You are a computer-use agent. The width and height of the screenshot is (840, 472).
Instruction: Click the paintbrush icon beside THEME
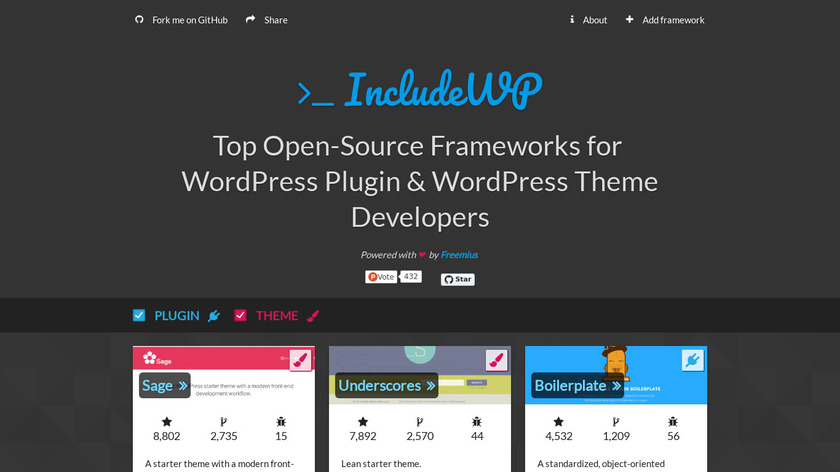click(x=313, y=316)
